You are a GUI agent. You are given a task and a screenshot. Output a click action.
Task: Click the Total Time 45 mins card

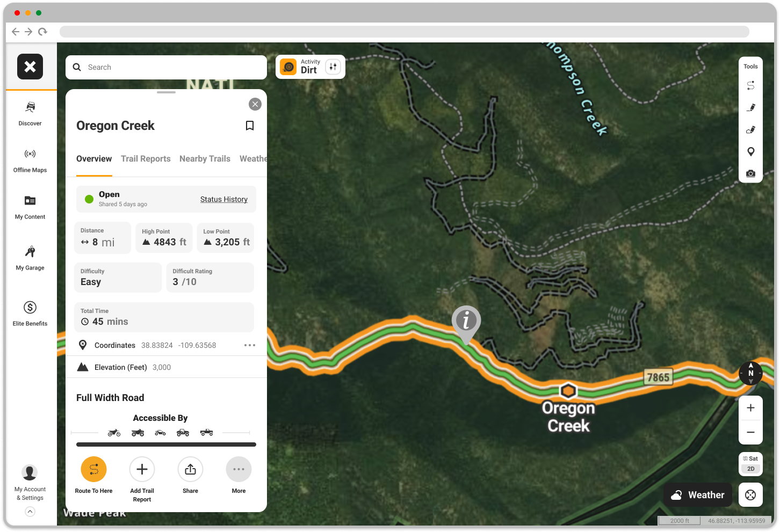click(x=164, y=317)
